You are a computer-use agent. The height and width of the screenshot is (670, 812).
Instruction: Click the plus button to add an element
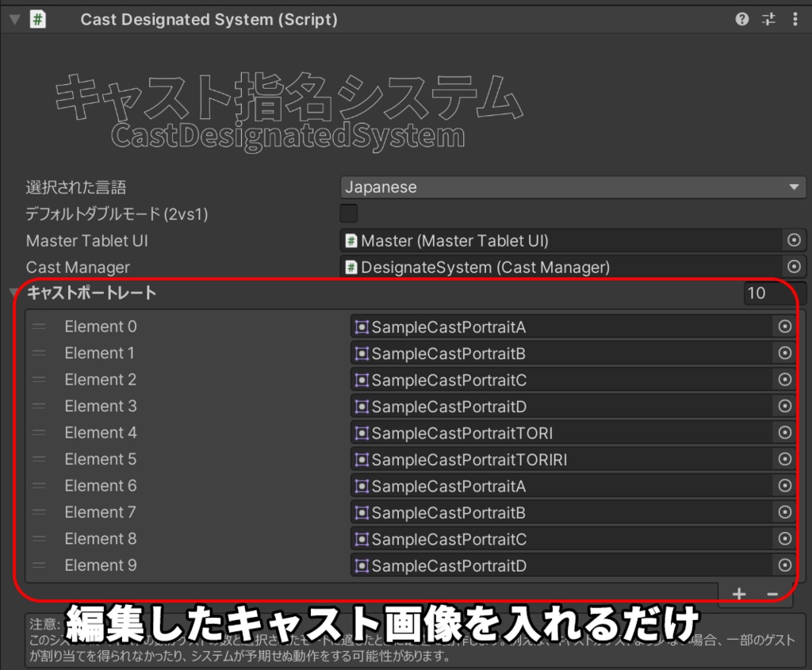(738, 593)
